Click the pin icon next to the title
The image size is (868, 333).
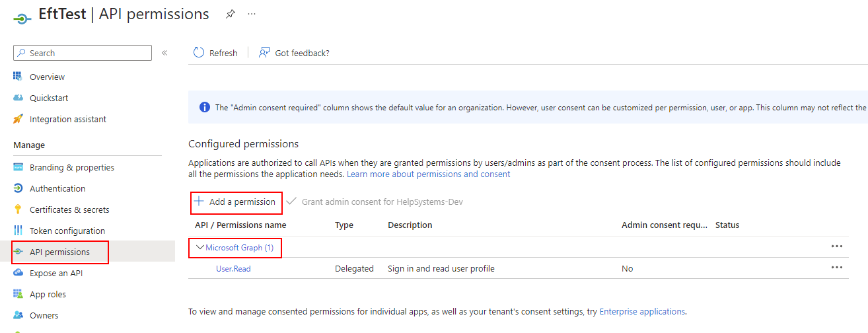tap(230, 14)
